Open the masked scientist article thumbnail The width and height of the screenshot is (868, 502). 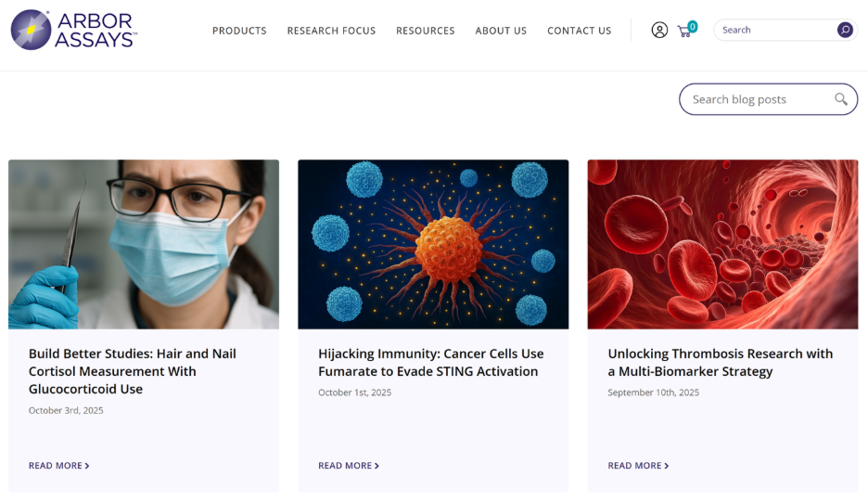(x=144, y=244)
